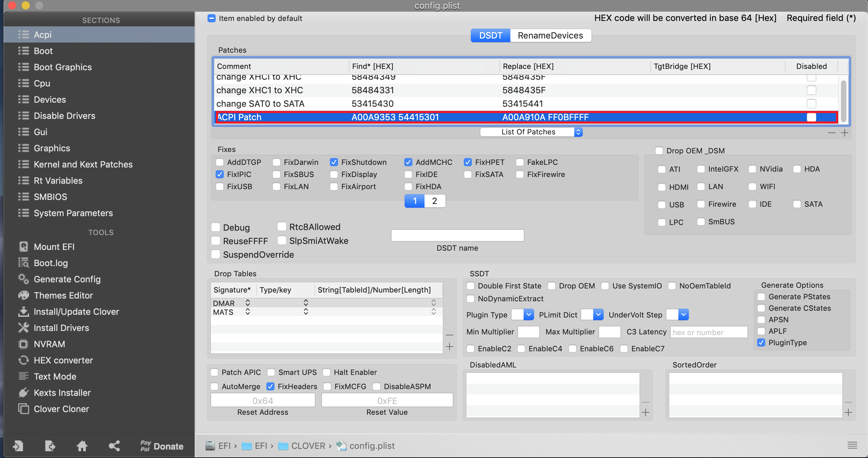This screenshot has width=868, height=458.
Task: Open the UnderVolt Step dropdown
Action: [x=677, y=315]
